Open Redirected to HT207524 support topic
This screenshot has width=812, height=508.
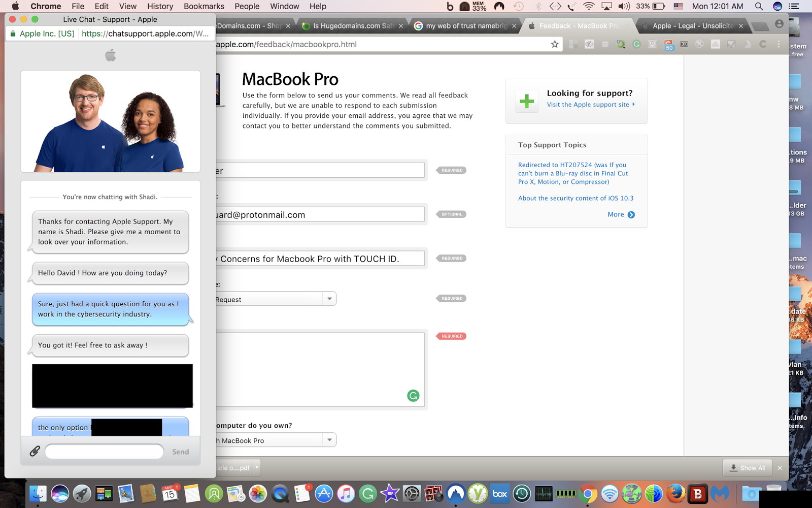click(x=573, y=173)
